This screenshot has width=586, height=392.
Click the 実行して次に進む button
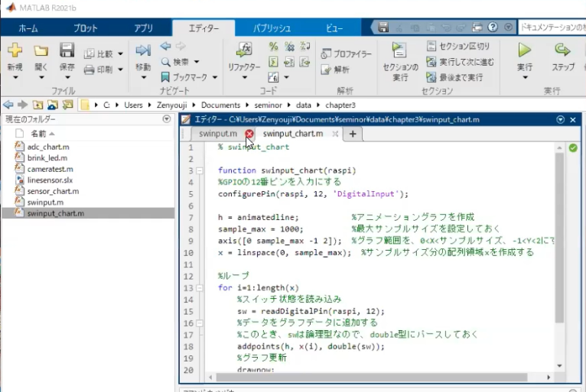coord(460,62)
